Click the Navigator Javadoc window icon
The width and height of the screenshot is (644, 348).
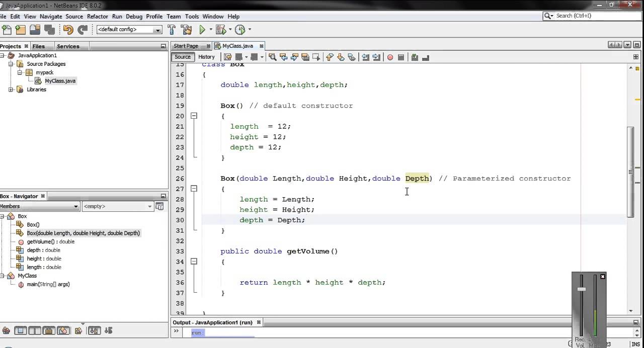pos(160,206)
